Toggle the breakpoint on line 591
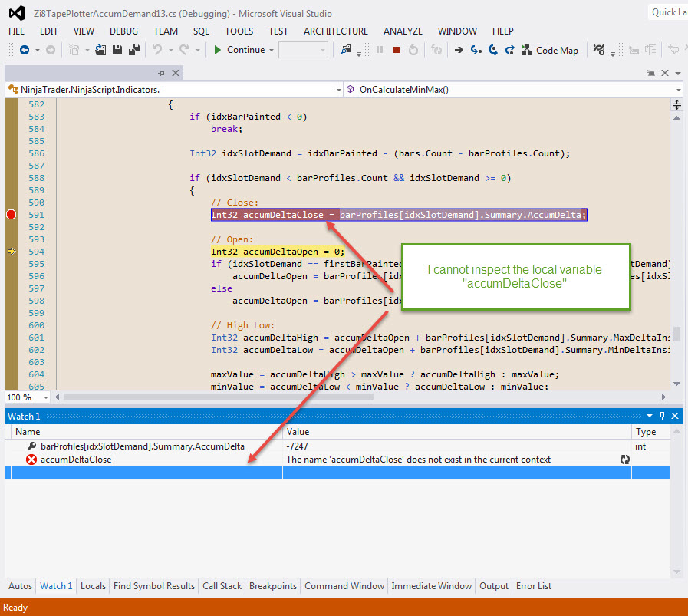 [x=11, y=215]
